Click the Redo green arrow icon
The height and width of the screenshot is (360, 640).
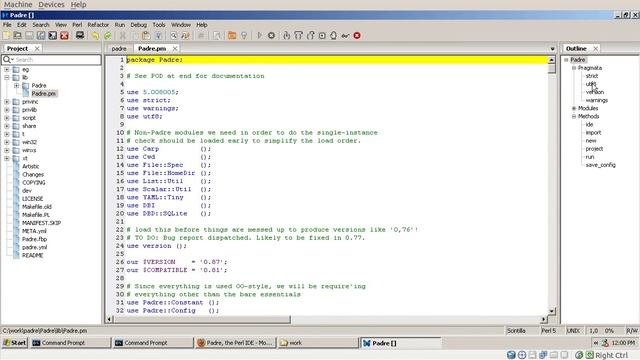[x=107, y=36]
